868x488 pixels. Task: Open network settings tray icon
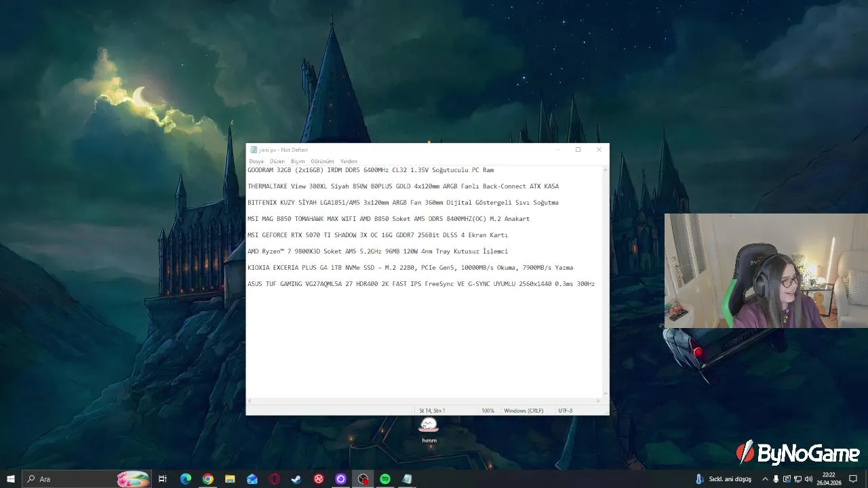[797, 479]
